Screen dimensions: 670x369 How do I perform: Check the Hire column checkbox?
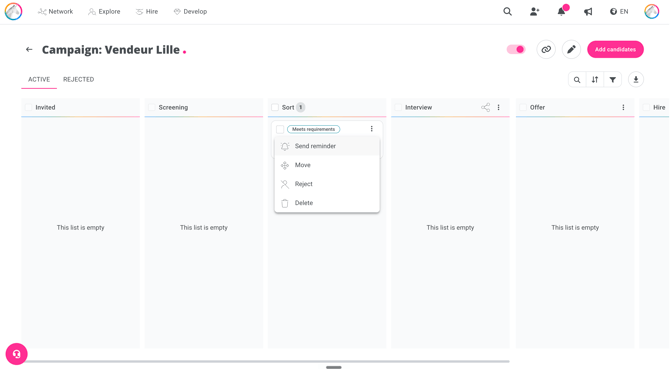[x=646, y=108]
